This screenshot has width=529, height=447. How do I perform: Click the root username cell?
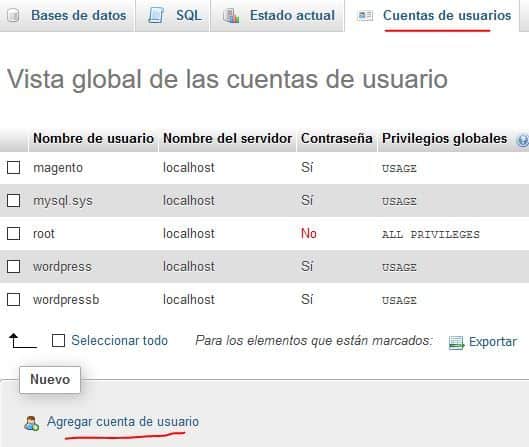pos(44,233)
